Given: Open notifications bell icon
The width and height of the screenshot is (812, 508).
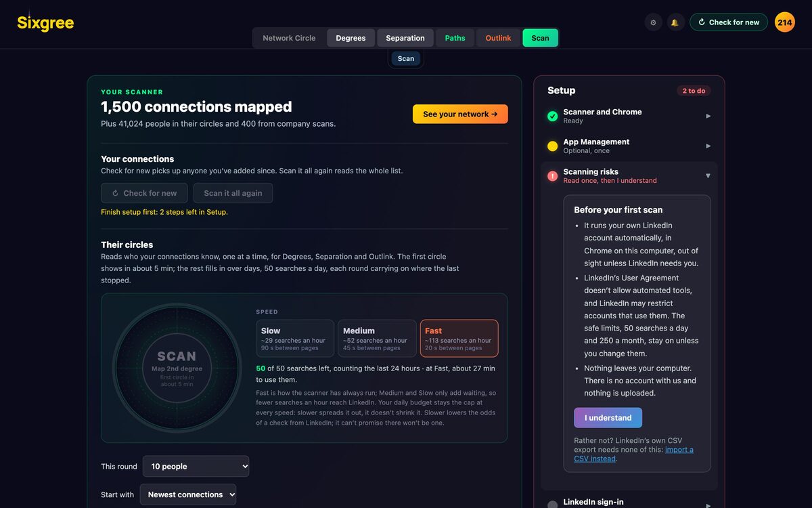Looking at the screenshot, I should click(x=675, y=22).
